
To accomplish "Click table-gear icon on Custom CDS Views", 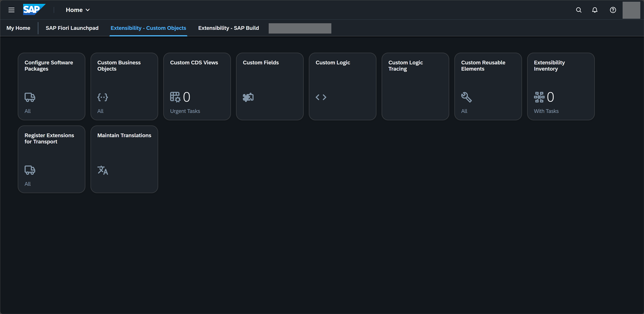I will coord(175,97).
